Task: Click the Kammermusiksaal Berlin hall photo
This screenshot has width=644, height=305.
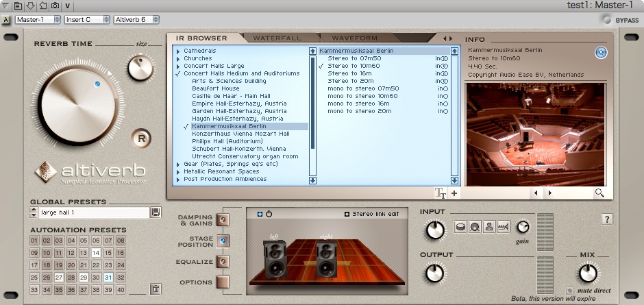Action: [535, 134]
